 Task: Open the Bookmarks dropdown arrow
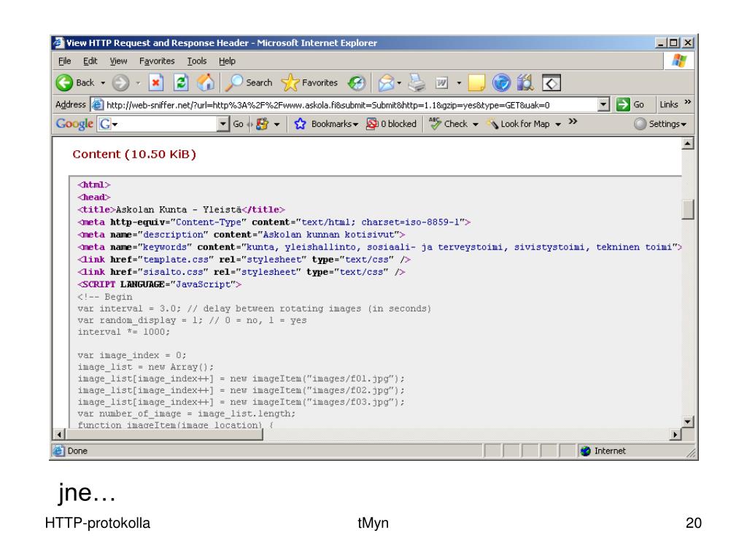pyautogui.click(x=355, y=124)
